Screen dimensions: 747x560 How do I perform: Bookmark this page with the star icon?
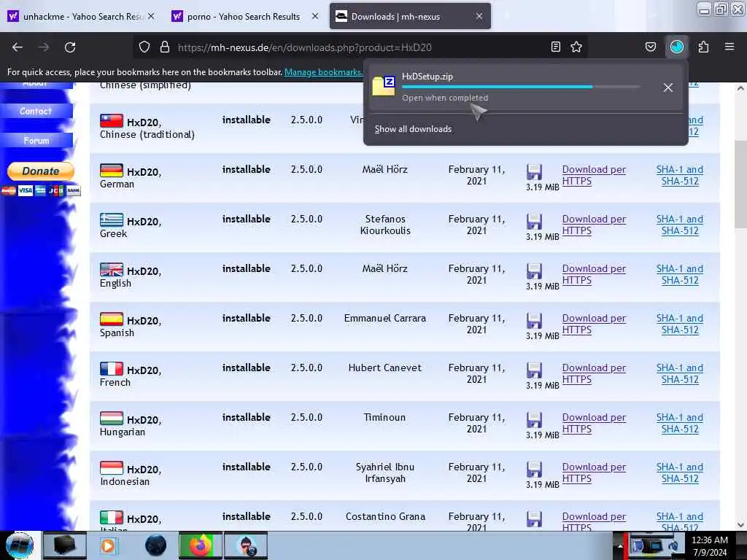pos(576,47)
